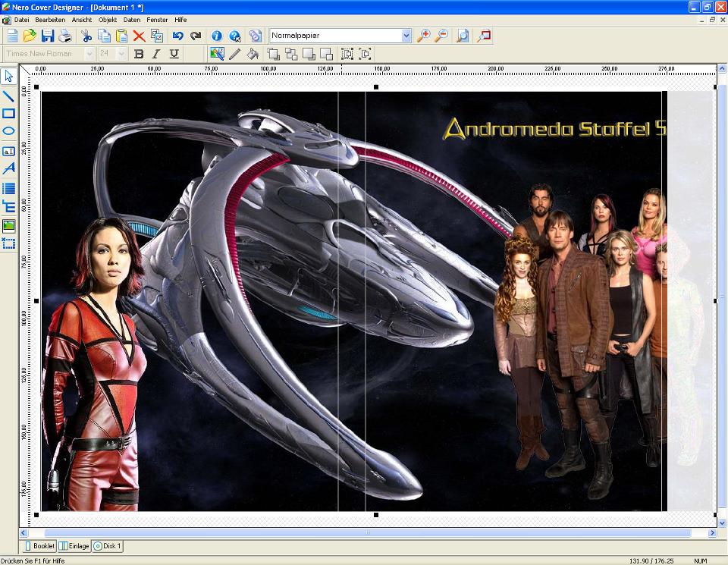Select the Line drawing tool
Image resolution: width=728 pixels, height=565 pixels.
tap(8, 96)
